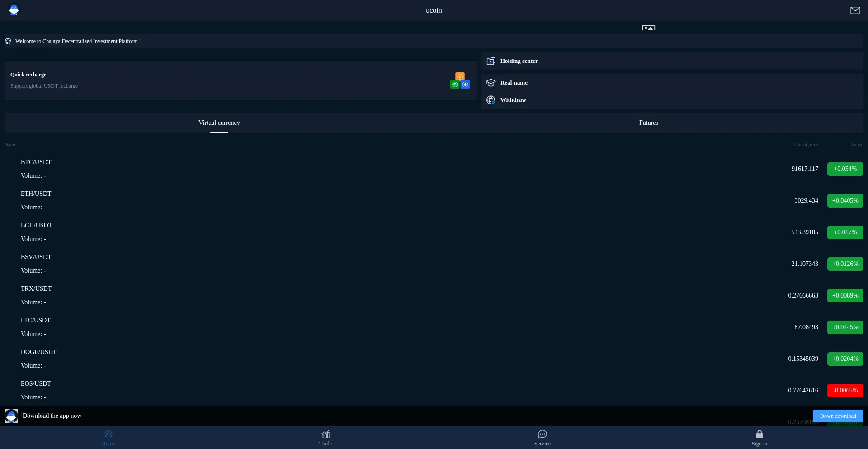Click the small image placeholder below header
The image size is (868, 449).
coord(648,28)
